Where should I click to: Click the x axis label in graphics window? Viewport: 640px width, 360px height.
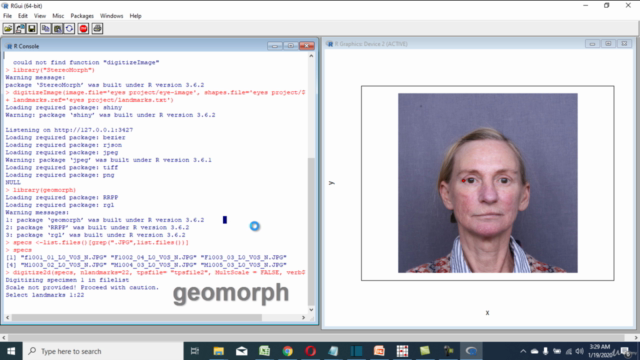coord(487,313)
